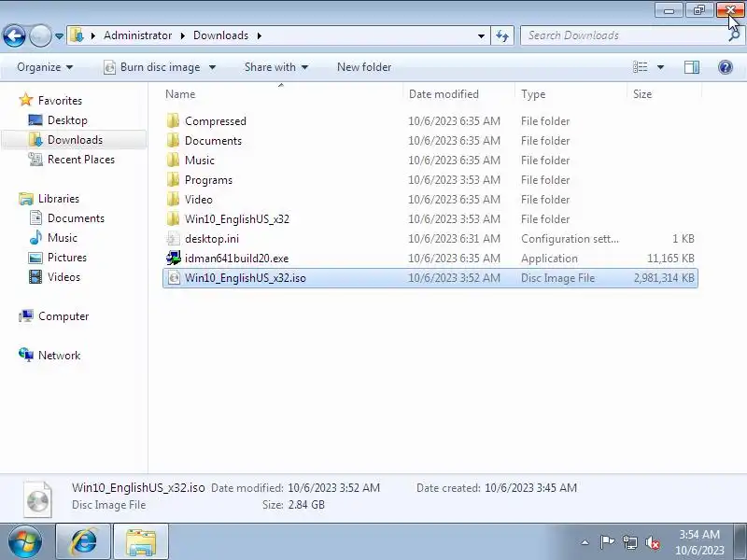Open Burn disc image dropdown arrow
Image resolution: width=747 pixels, height=560 pixels.
click(x=213, y=67)
